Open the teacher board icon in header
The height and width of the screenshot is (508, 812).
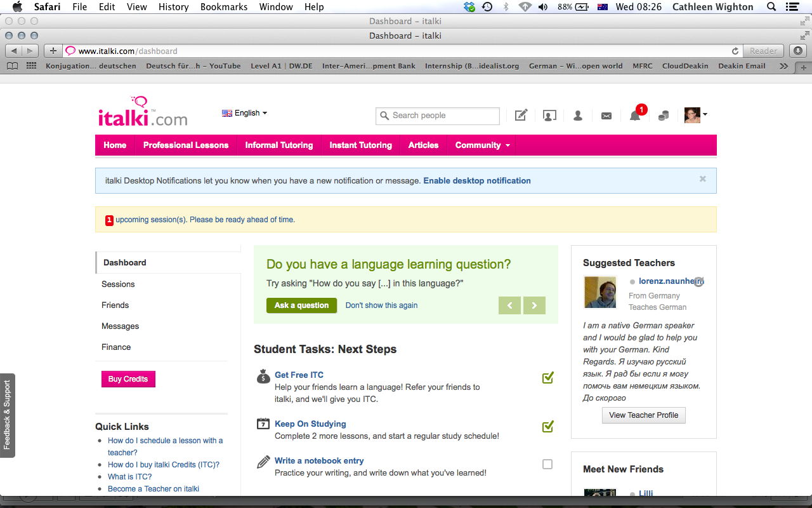pyautogui.click(x=549, y=116)
